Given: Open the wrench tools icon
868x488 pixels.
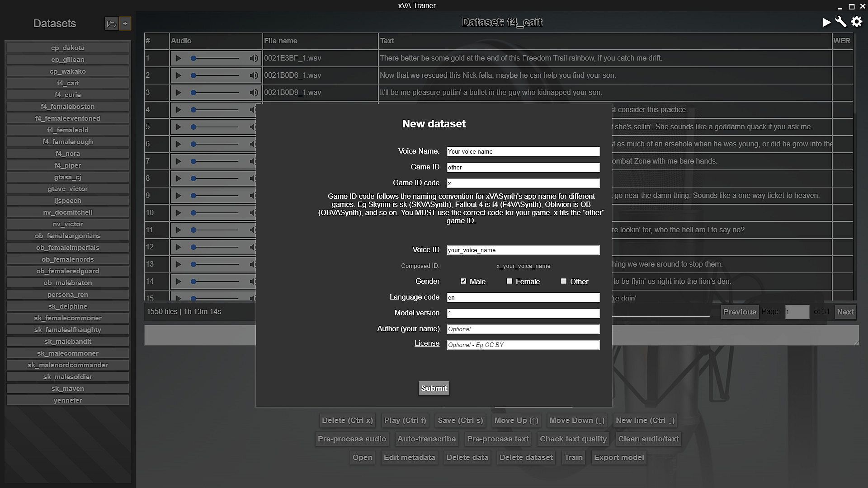Looking at the screenshot, I should click(x=841, y=22).
